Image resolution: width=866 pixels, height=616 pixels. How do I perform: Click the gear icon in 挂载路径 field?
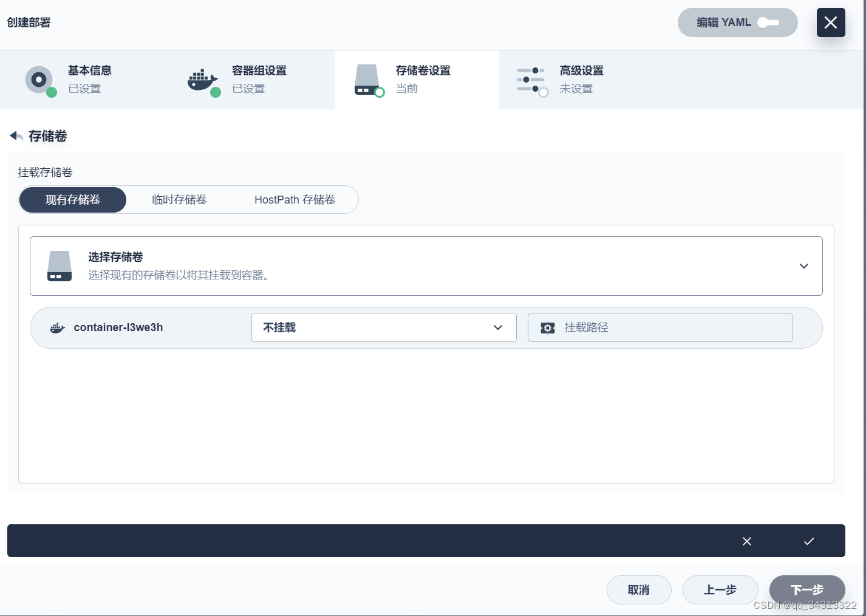coord(548,328)
